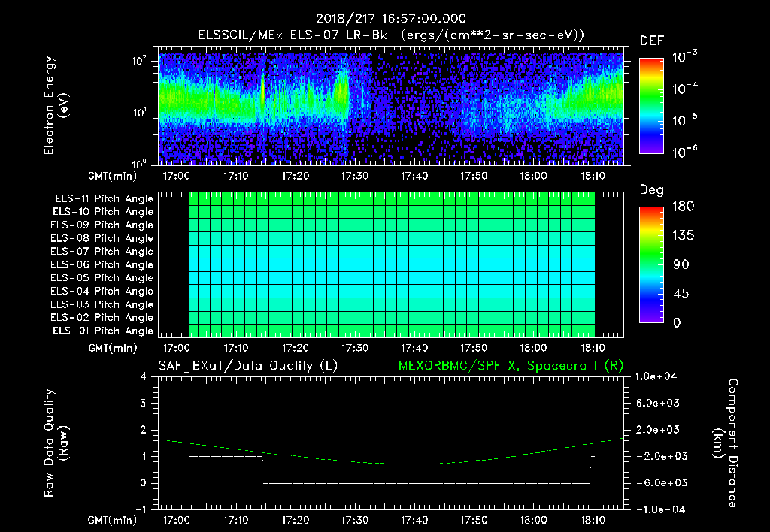Click the 17:50 tick label under bottom plot
The width and height of the screenshot is (770, 532).
click(x=474, y=521)
